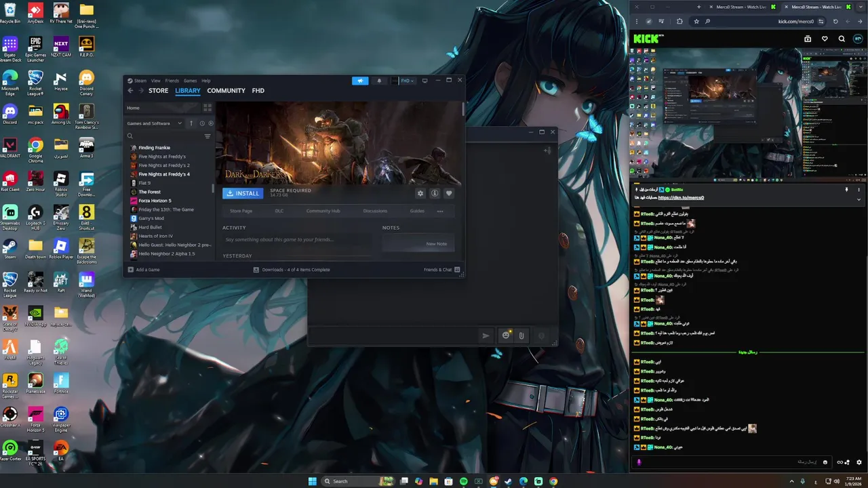868x488 pixels.
Task: Open Google Chrome desktop shortcut
Action: (35, 150)
